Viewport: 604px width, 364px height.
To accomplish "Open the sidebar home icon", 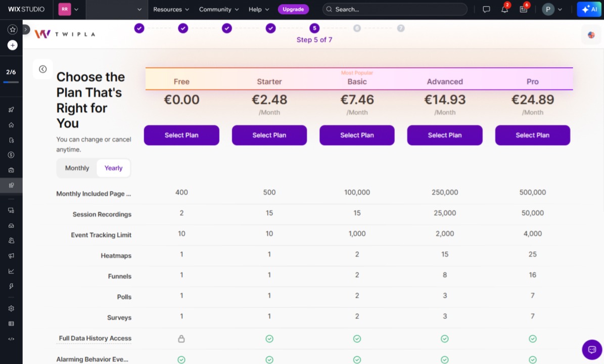I will point(11,125).
